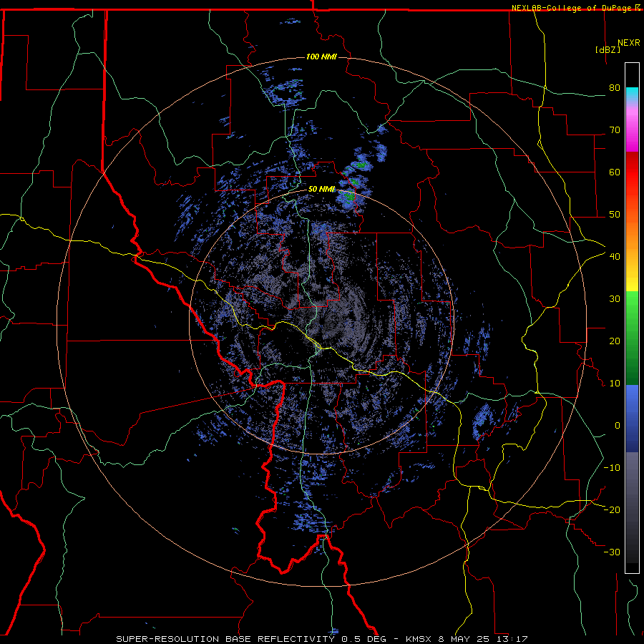Viewport: 644px width, 644px height.
Task: Click the NEXR label at top right
Action: coord(629,43)
